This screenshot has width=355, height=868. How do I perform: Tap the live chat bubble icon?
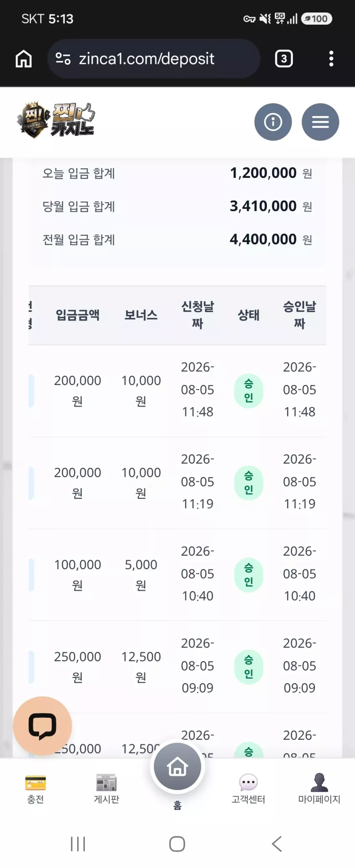(x=43, y=726)
